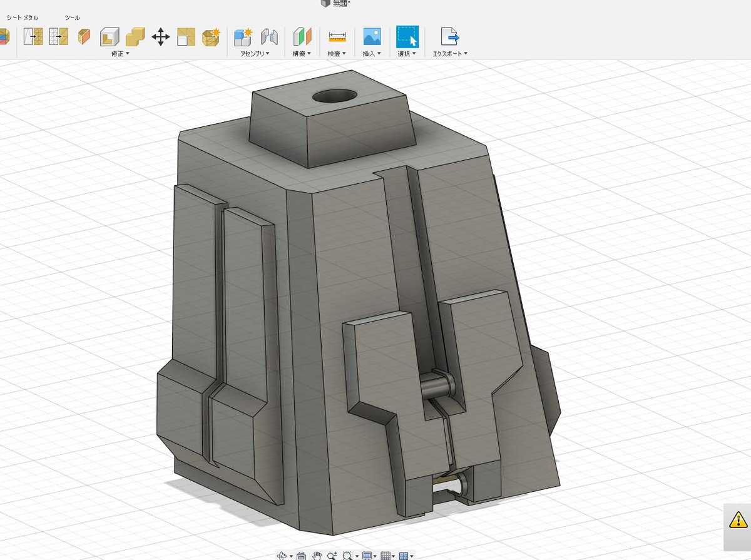Viewport: 751px width, 560px height.
Task: Activate the Zoom magnifier tool
Action: (332, 555)
